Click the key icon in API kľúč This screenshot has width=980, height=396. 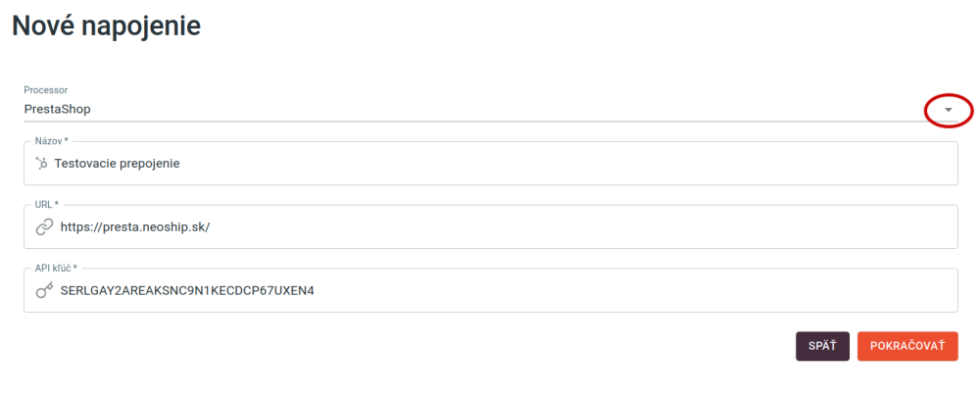(44, 290)
